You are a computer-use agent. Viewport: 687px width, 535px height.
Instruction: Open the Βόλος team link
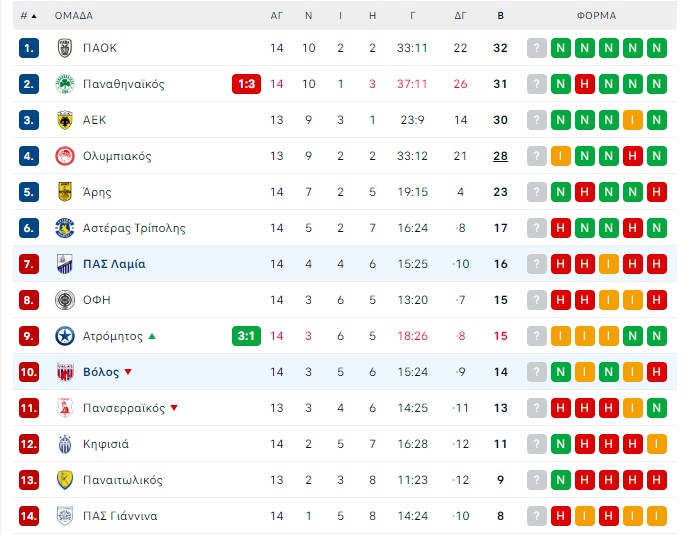(101, 372)
